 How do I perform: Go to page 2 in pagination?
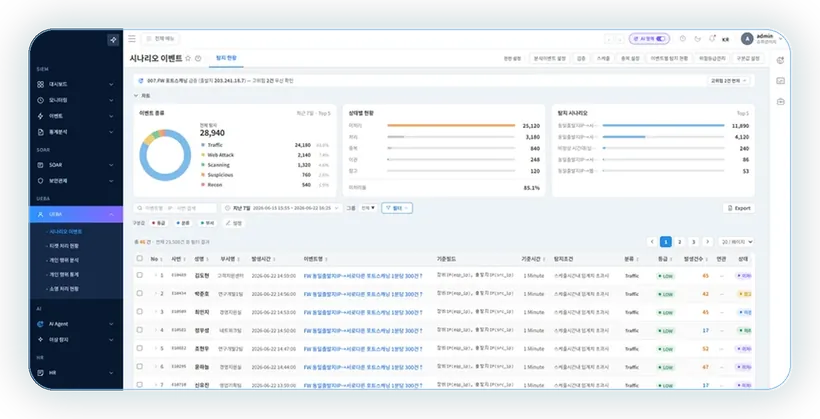679,242
